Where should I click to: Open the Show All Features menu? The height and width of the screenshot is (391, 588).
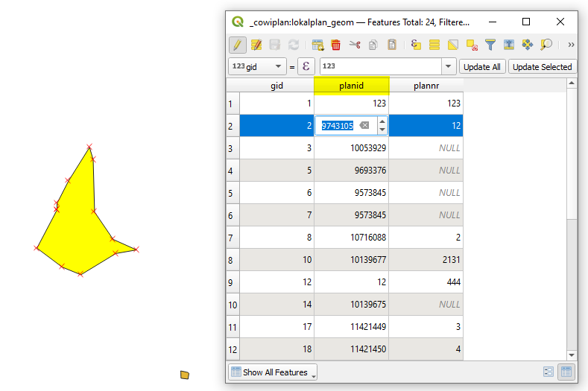click(x=273, y=372)
